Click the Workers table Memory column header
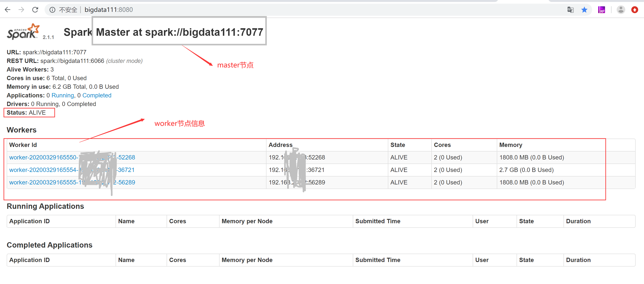This screenshot has height=284, width=644. pyautogui.click(x=511, y=145)
